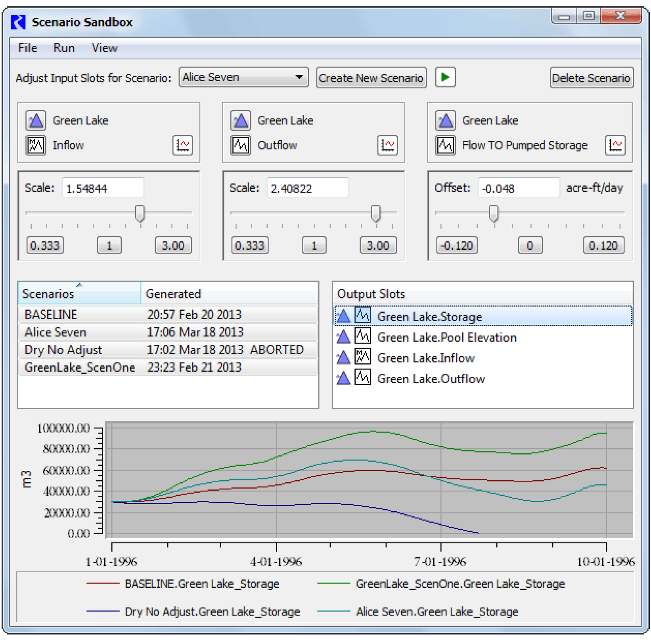Click series icon beside Green Lake.Inflow output
Image resolution: width=651 pixels, height=644 pixels.
362,357
